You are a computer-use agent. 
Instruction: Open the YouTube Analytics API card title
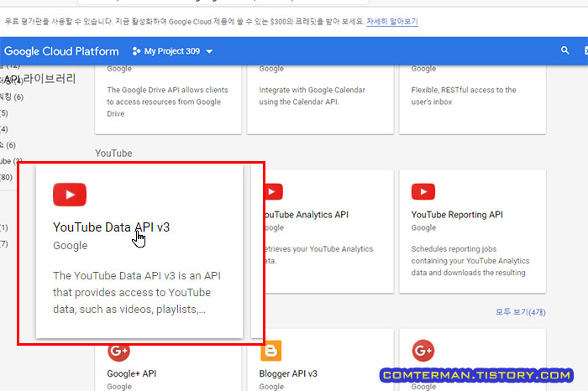pyautogui.click(x=307, y=215)
